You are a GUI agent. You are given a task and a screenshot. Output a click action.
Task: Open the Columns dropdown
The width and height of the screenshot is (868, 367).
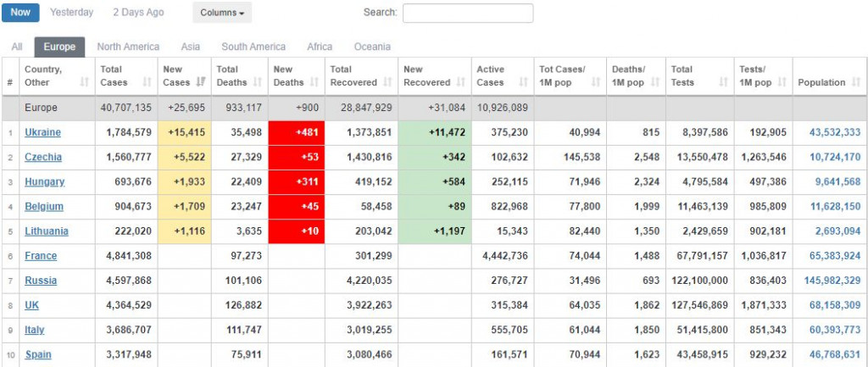222,13
